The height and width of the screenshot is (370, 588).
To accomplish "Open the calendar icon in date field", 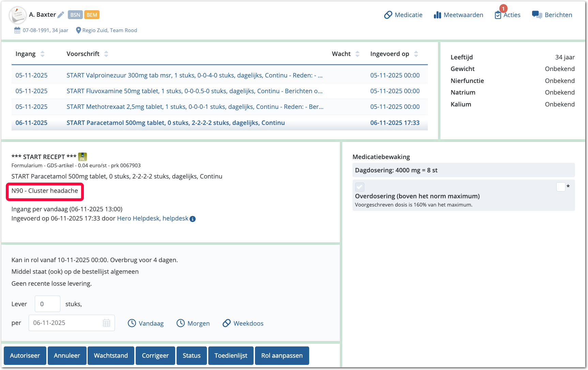I will coord(106,323).
